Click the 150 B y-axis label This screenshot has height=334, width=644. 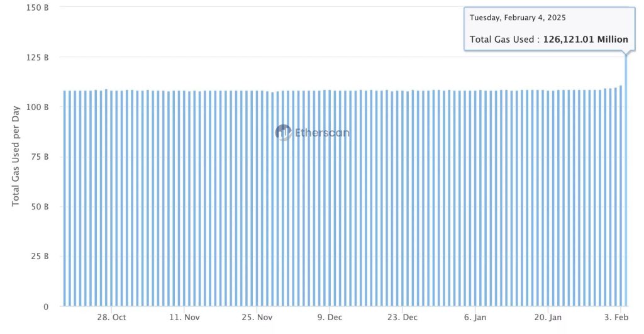pos(37,8)
